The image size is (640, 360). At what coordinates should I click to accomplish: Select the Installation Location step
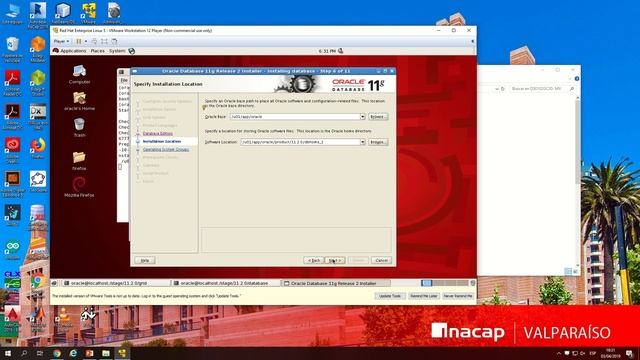pos(162,141)
